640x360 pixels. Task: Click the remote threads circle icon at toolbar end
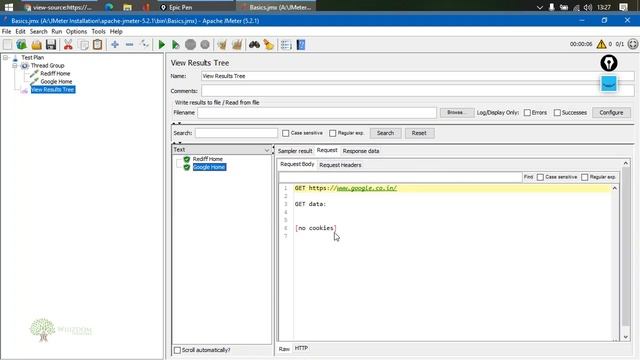[633, 44]
